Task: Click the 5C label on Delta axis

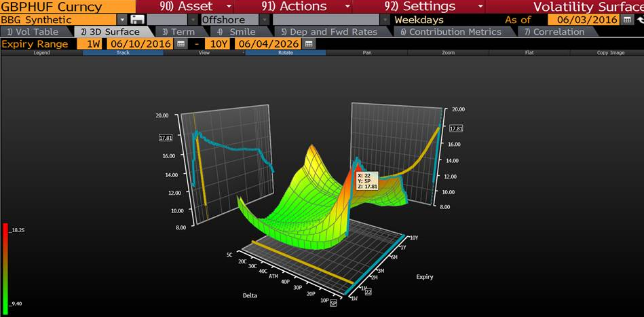Action: pyautogui.click(x=229, y=254)
